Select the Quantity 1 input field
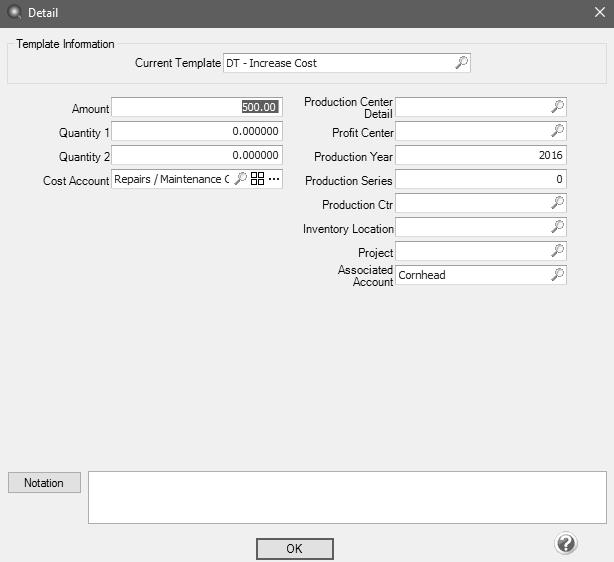The width and height of the screenshot is (614, 562). pyautogui.click(x=196, y=131)
